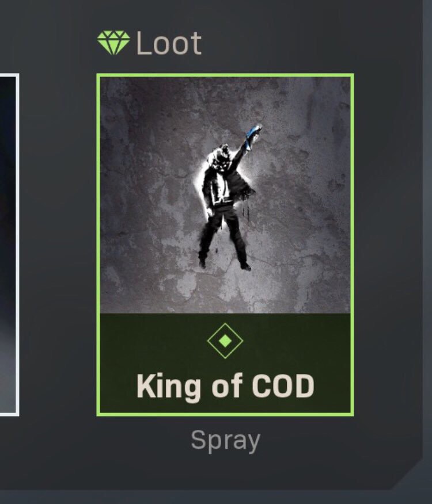The width and height of the screenshot is (432, 504).
Task: Select the Loot section heading
Action: coord(150,43)
